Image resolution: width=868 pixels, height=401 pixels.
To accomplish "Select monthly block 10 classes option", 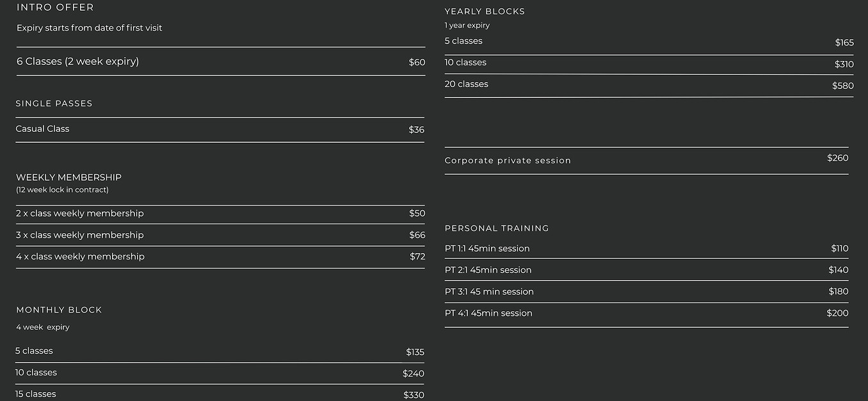I will point(220,373).
